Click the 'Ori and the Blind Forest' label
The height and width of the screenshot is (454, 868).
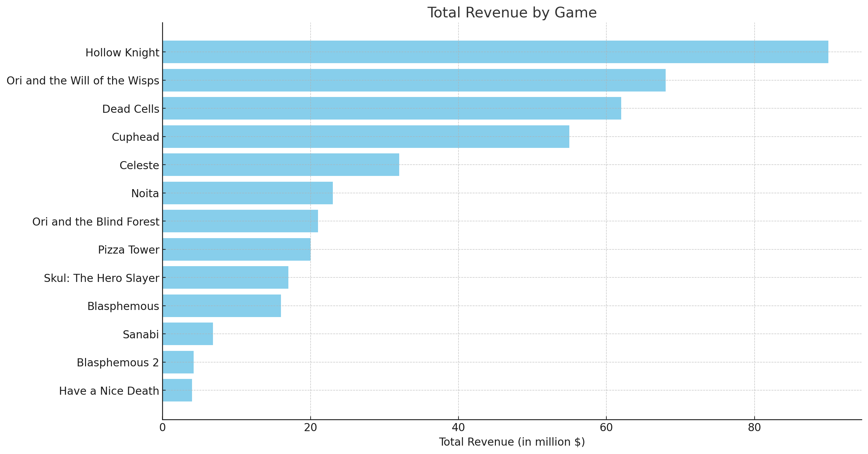tap(96, 222)
